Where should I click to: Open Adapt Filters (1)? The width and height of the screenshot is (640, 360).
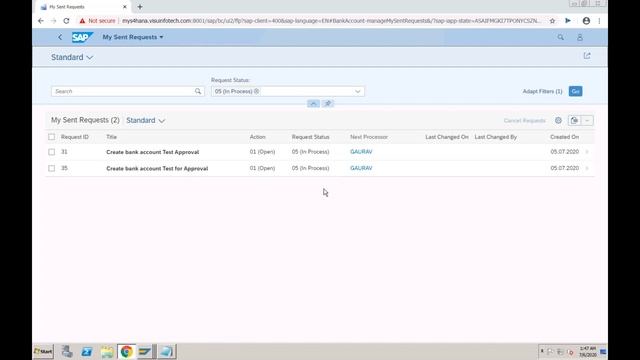click(x=542, y=91)
